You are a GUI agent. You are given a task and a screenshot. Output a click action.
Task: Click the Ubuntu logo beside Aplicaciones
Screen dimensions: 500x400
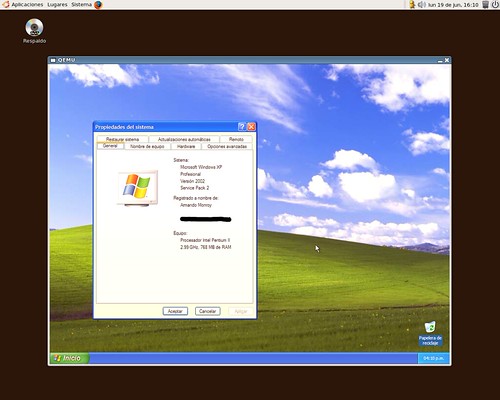click(x=5, y=5)
